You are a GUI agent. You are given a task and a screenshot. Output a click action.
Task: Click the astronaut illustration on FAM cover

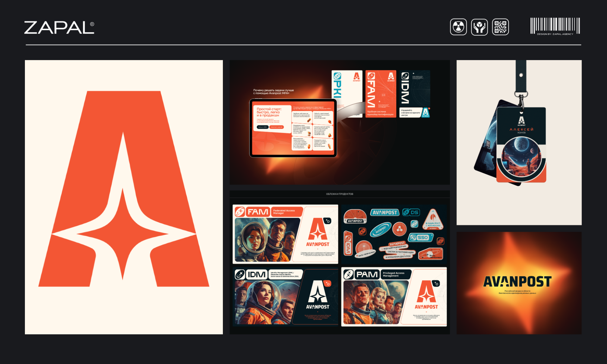coord(267,240)
